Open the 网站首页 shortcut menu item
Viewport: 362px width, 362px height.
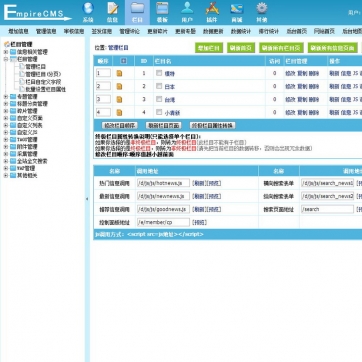324,31
